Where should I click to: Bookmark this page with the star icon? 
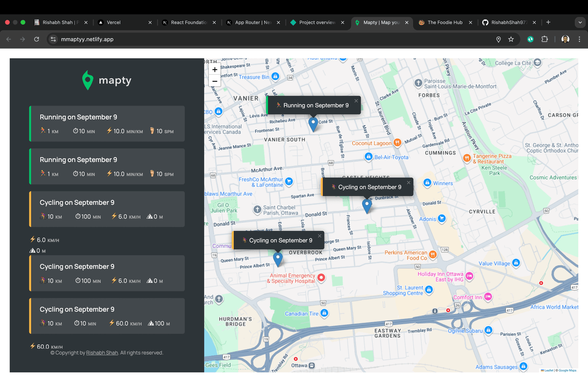click(x=511, y=39)
